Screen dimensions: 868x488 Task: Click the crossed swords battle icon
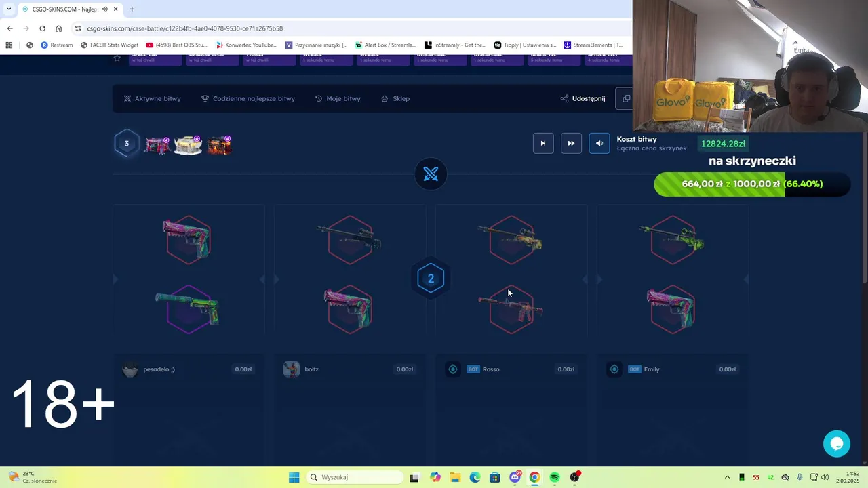click(431, 174)
